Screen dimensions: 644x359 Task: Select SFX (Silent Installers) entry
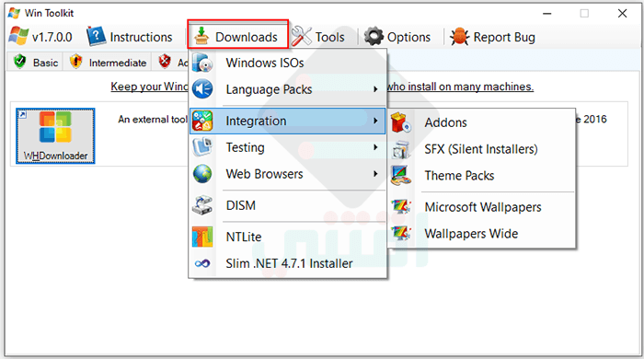(x=481, y=149)
